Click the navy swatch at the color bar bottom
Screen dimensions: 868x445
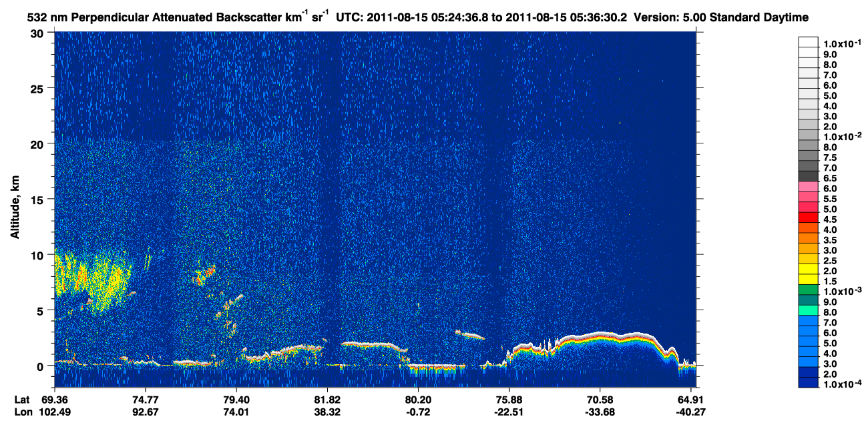tap(808, 382)
